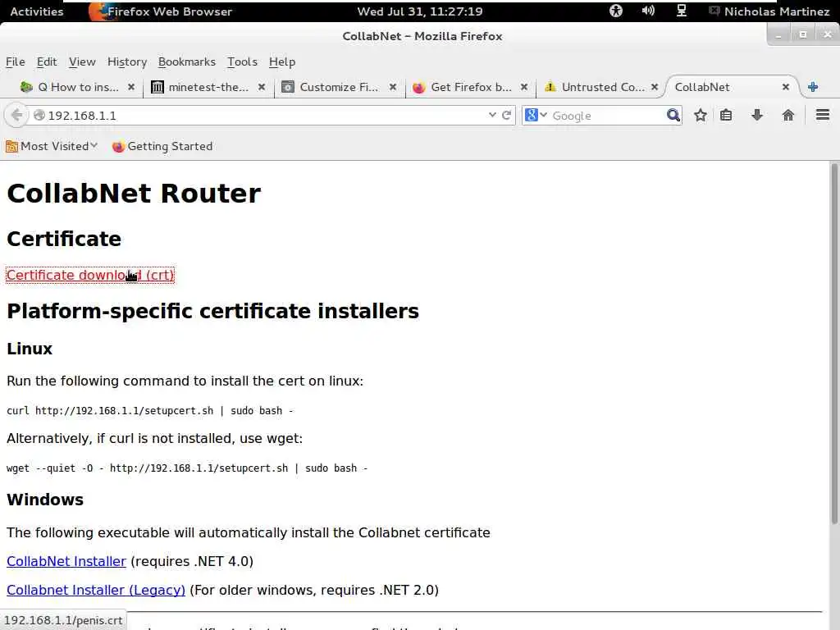The image size is (840, 630).
Task: Close the How to ins... tab
Action: (x=130, y=87)
